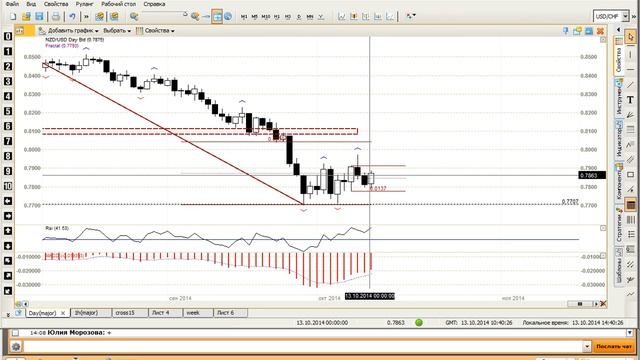The image size is (640, 360).
Task: Click the chat settings gear icon
Action: coord(16,347)
